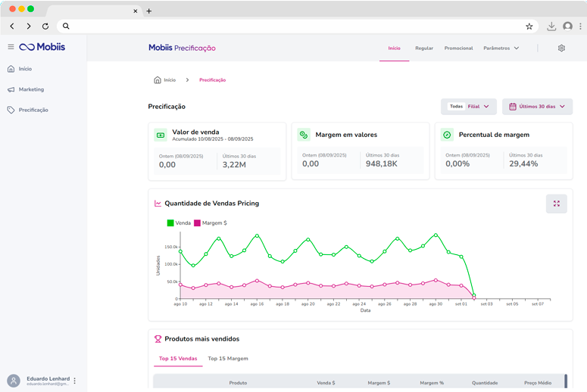
Task: Close the current browser tab
Action: coord(136,11)
